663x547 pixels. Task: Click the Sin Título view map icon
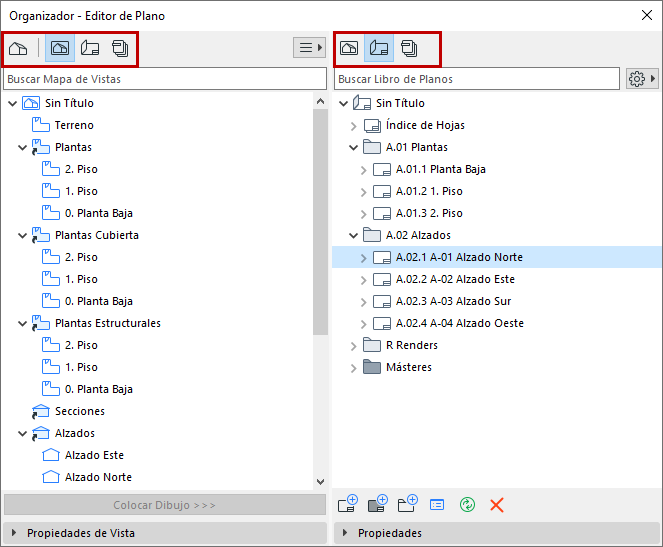(31, 103)
